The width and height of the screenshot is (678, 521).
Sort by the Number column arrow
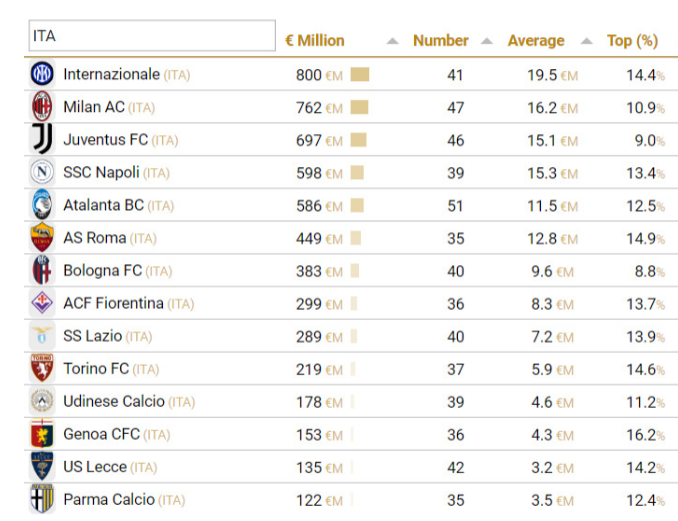click(x=486, y=41)
